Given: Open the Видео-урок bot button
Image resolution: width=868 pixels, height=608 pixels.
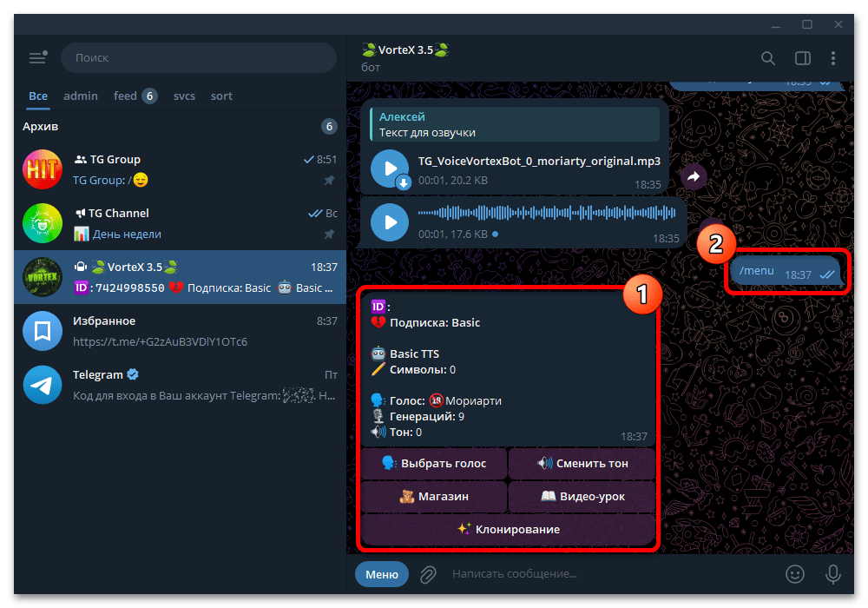Looking at the screenshot, I should click(582, 496).
